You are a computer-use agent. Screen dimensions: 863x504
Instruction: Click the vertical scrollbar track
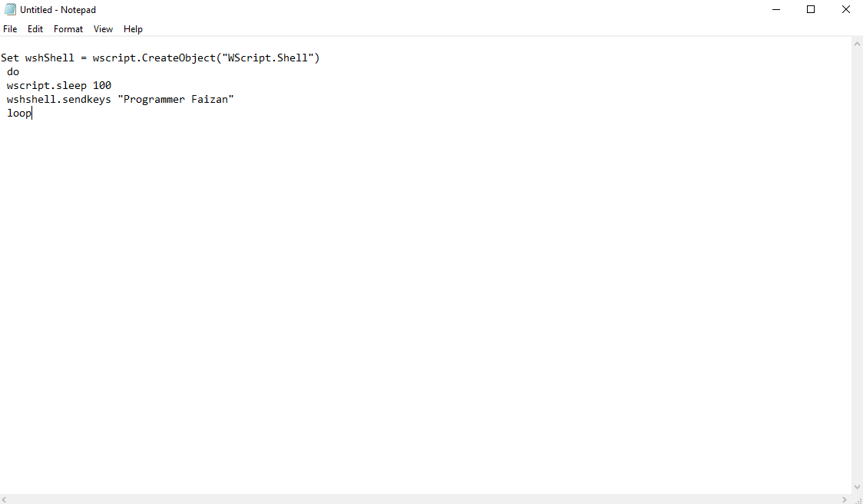pyautogui.click(x=857, y=261)
